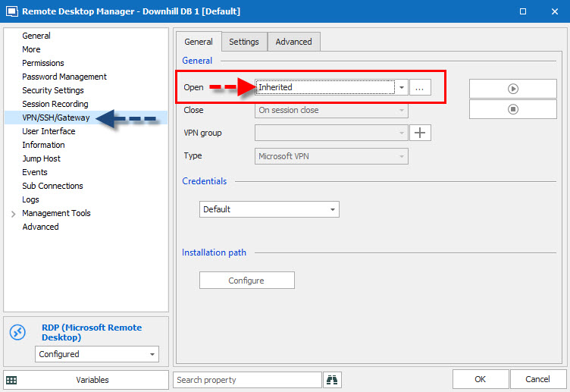Click the RDP Microsoft Remote Desktop icon
Image resolution: width=570 pixels, height=392 pixels.
coord(18,332)
